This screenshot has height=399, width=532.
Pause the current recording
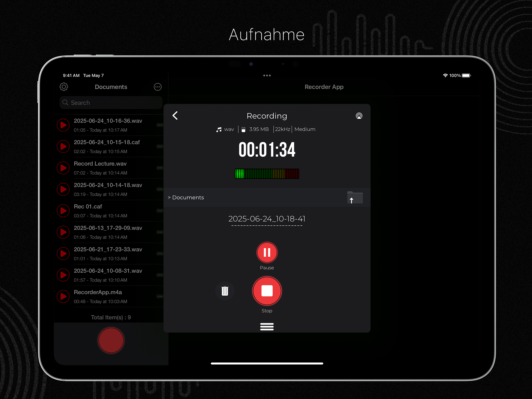pyautogui.click(x=267, y=252)
